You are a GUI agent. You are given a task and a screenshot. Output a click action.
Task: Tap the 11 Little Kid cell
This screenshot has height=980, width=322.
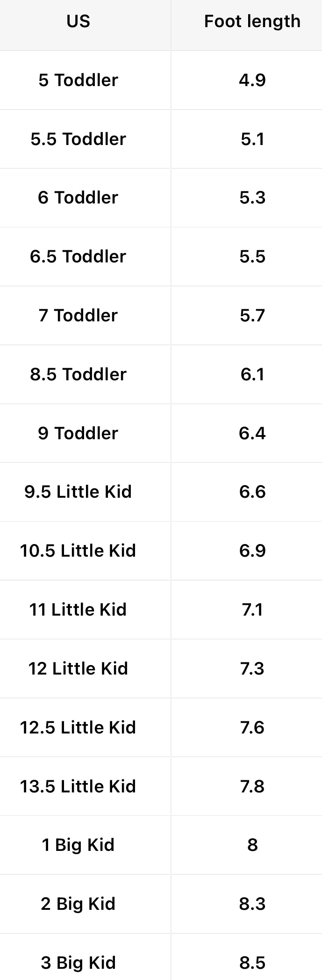(78, 610)
